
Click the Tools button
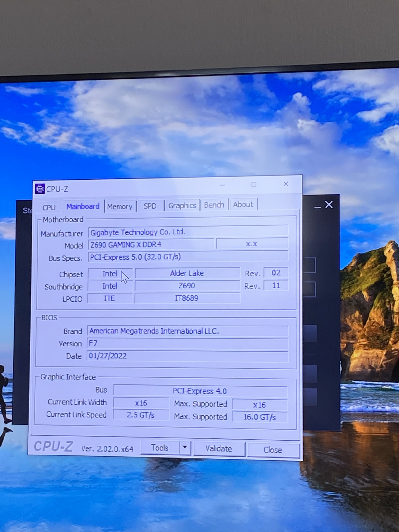click(x=160, y=448)
